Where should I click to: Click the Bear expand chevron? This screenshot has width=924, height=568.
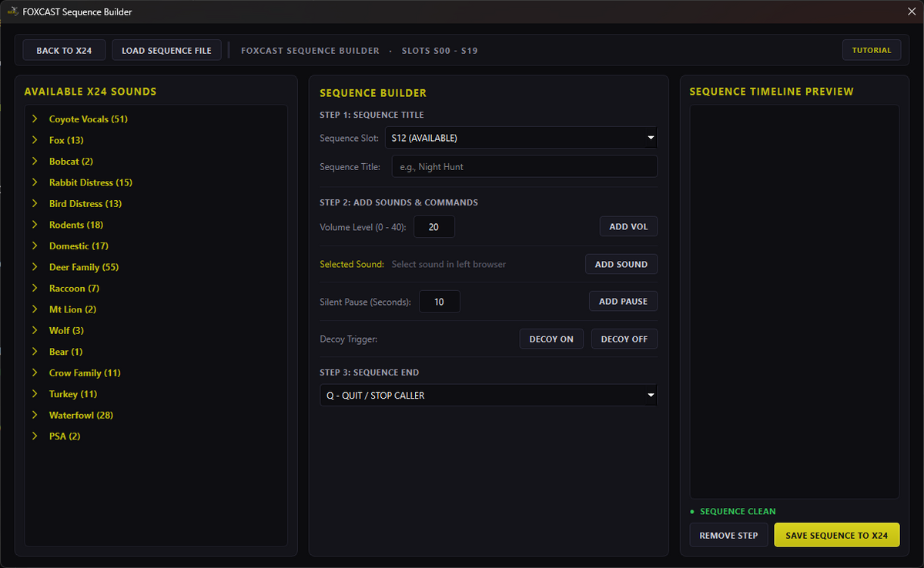pos(35,352)
